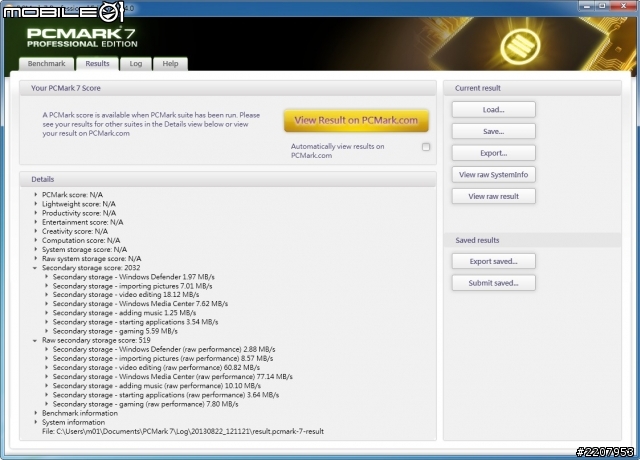
Task: Switch to the Benchmark tab
Action: pyautogui.click(x=47, y=64)
